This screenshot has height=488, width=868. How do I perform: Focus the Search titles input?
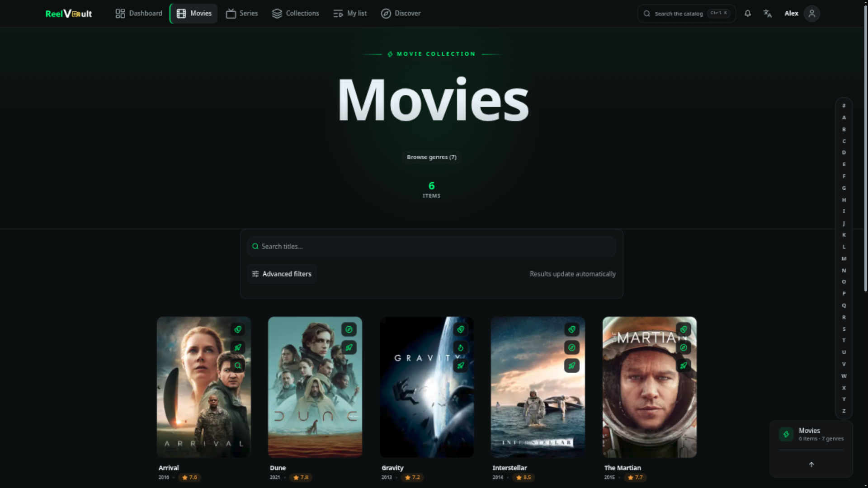pyautogui.click(x=432, y=246)
